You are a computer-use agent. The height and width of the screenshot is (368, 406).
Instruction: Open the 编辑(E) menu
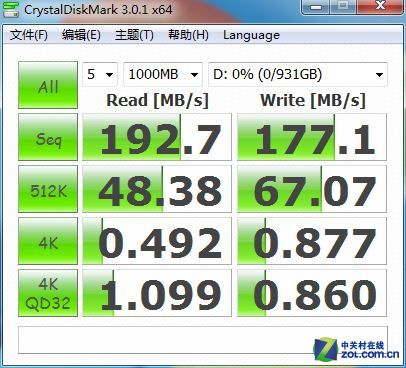click(x=81, y=35)
